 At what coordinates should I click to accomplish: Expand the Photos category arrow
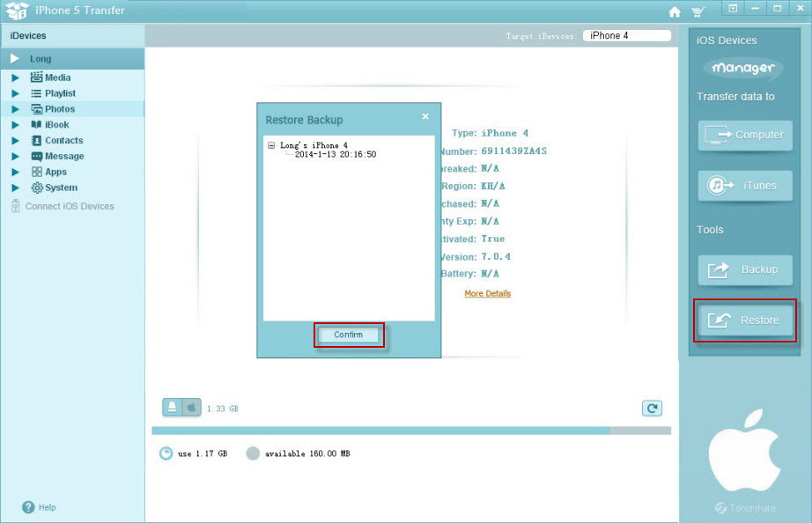click(x=16, y=109)
